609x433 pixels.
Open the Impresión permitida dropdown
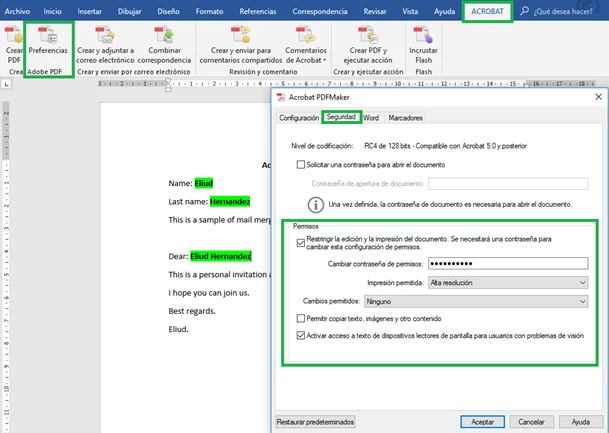508,283
